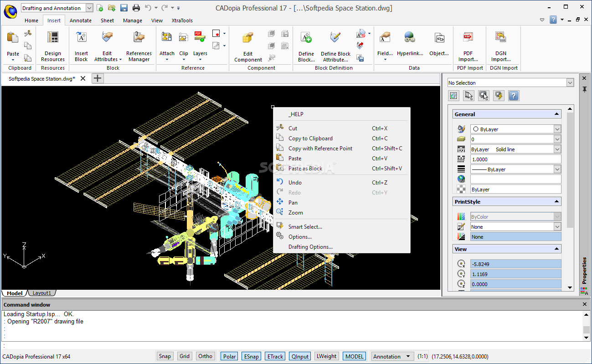The image size is (592, 364).
Task: Open the No Selection dropdown in Properties
Action: point(570,82)
